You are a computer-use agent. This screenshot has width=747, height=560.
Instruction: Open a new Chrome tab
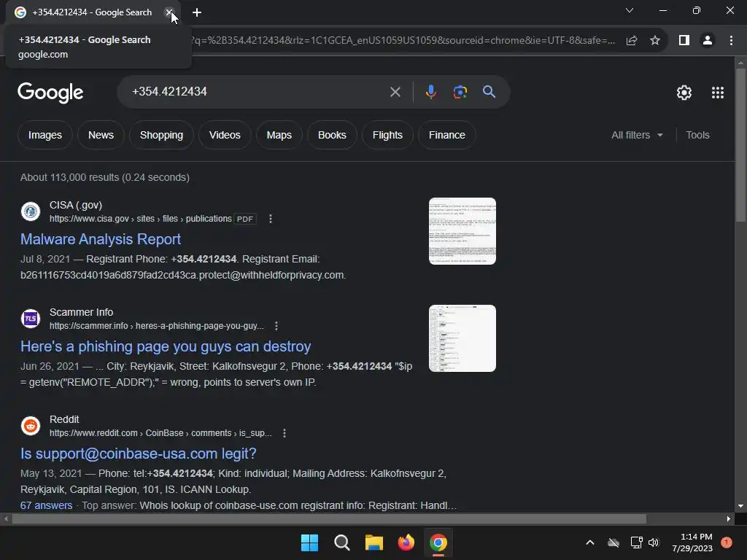[197, 12]
